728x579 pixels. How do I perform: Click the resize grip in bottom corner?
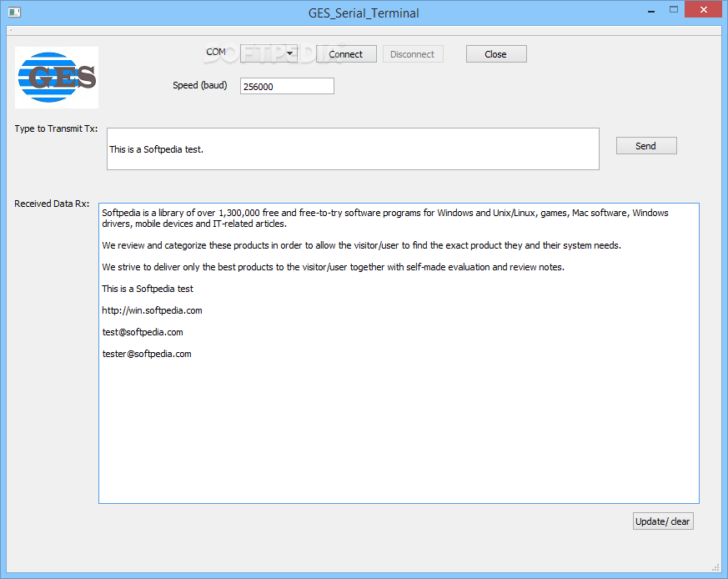(x=715, y=567)
